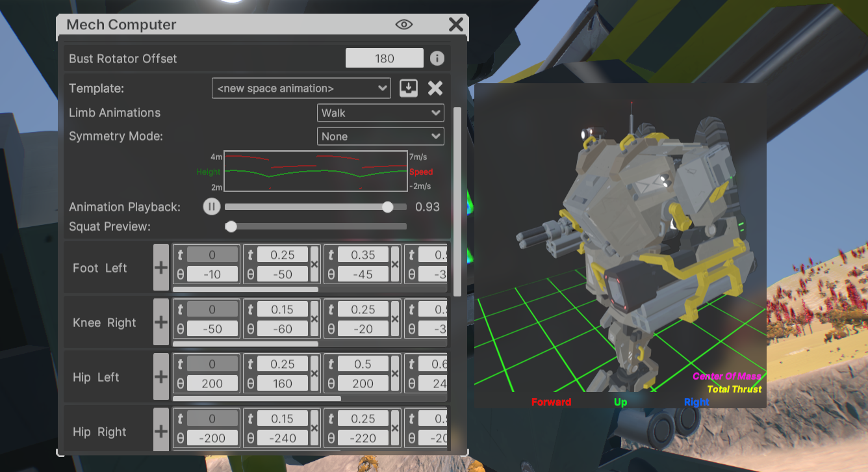Viewport: 868px width, 472px height.
Task: Expand the Symmetry Mode dropdown
Action: [381, 137]
